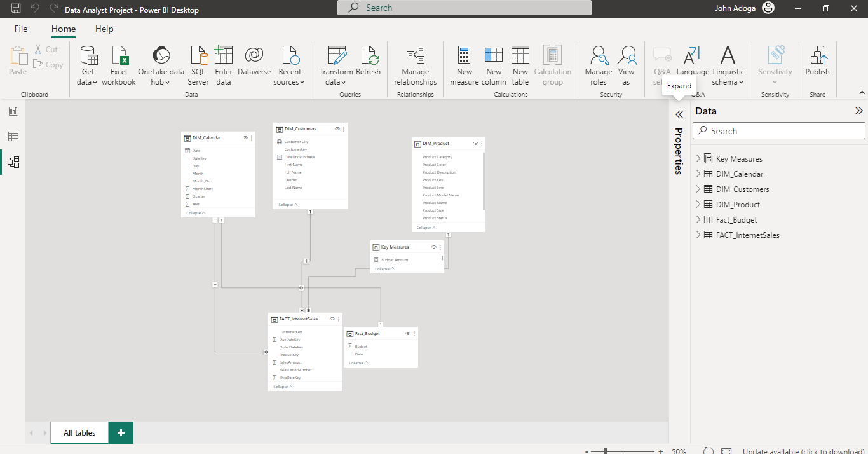
Task: Expand FACT_InternetSales in Data pane
Action: (x=698, y=235)
